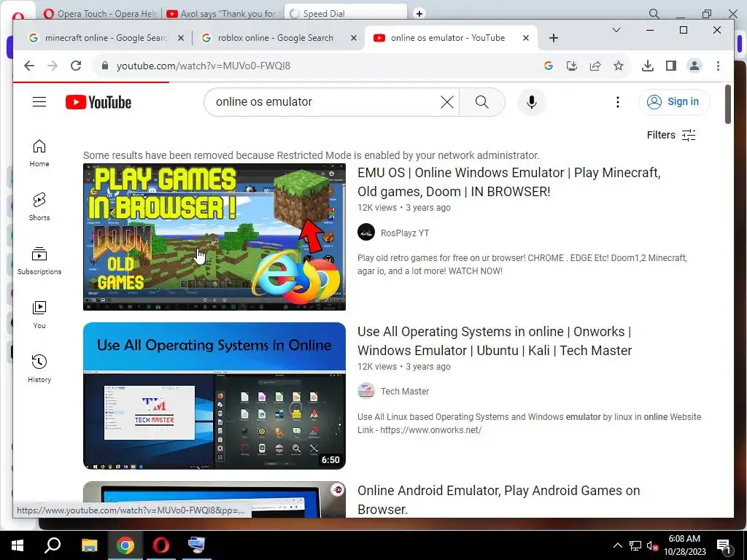Screen dimensions: 747x560
Task: Open EMU OS video thumbnail
Action: [214, 237]
